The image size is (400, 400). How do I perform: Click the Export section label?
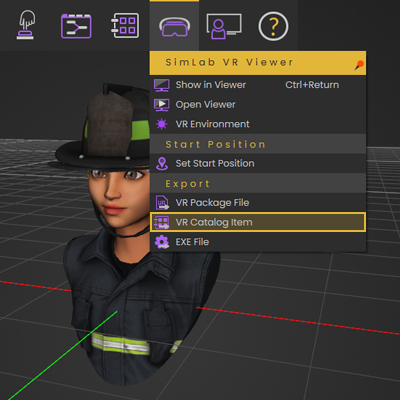pos(188,184)
